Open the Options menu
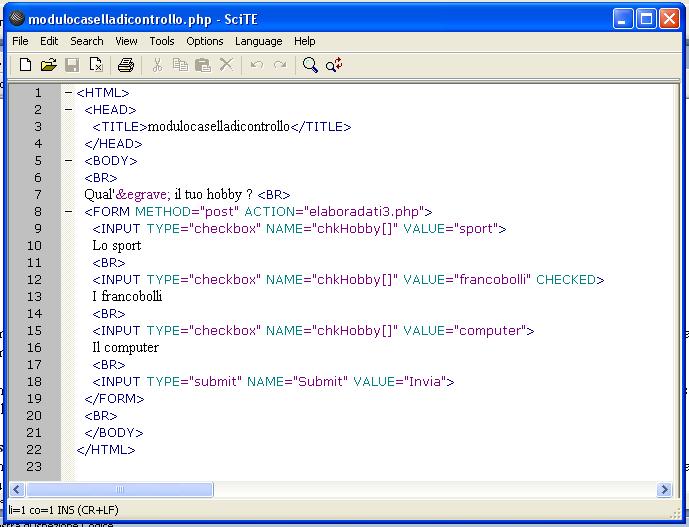Screen dimensions: 689x527 point(205,41)
